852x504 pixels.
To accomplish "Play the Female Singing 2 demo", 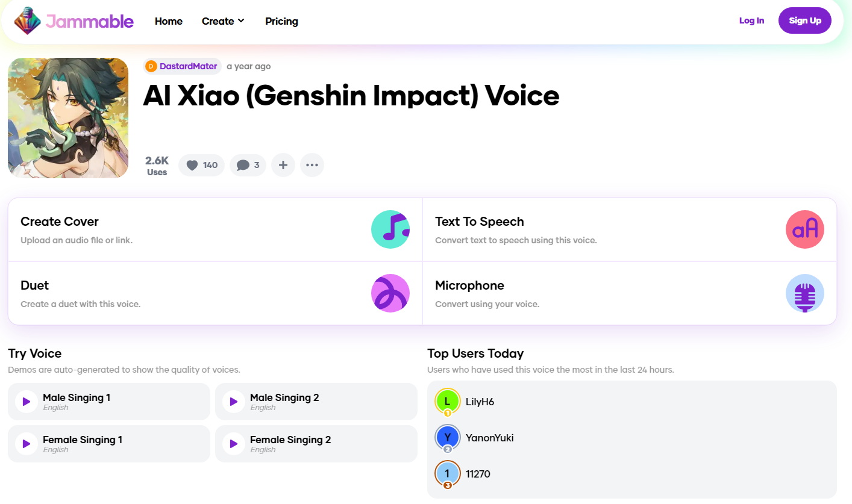I will point(233,444).
